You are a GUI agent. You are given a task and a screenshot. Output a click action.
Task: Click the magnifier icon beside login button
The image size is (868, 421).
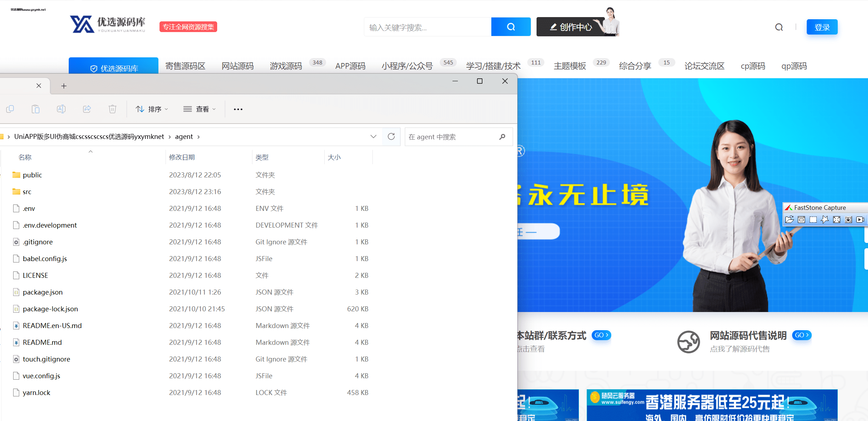point(779,27)
